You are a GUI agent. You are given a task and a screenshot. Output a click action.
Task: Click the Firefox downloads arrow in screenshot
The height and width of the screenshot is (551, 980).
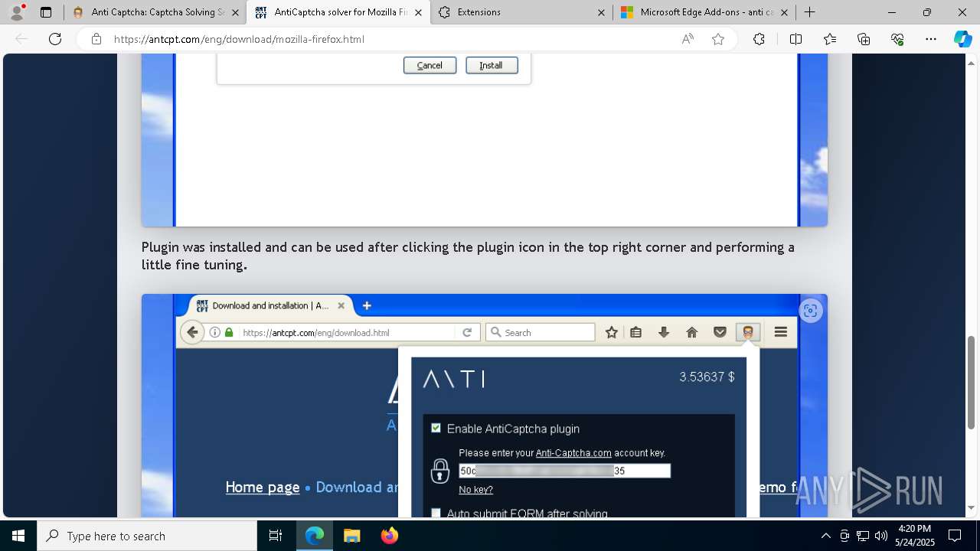point(664,332)
